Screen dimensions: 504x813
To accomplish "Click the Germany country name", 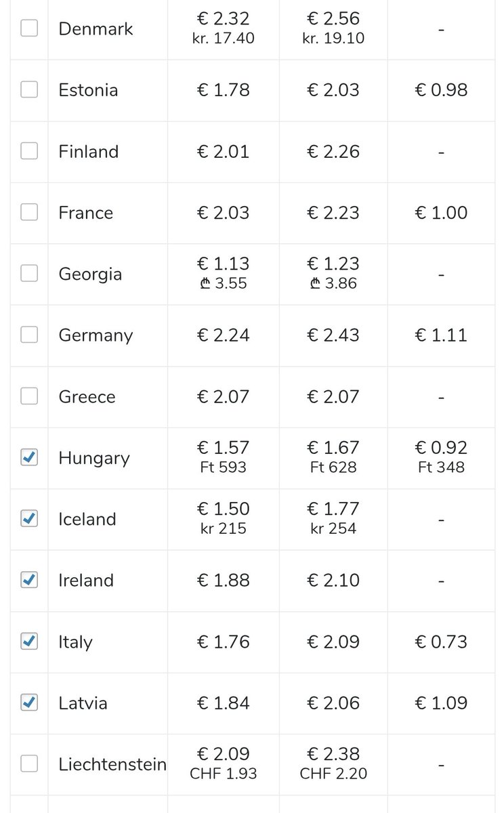I will pos(96,335).
